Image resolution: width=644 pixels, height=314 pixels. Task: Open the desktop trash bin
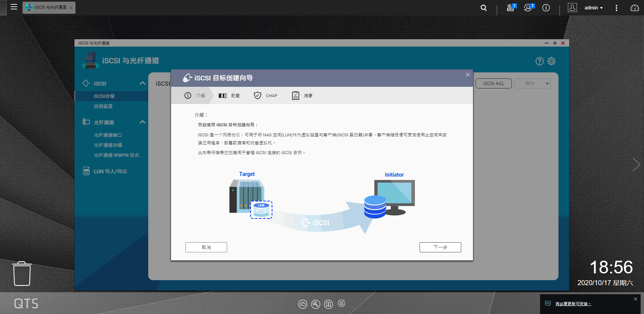(x=22, y=274)
